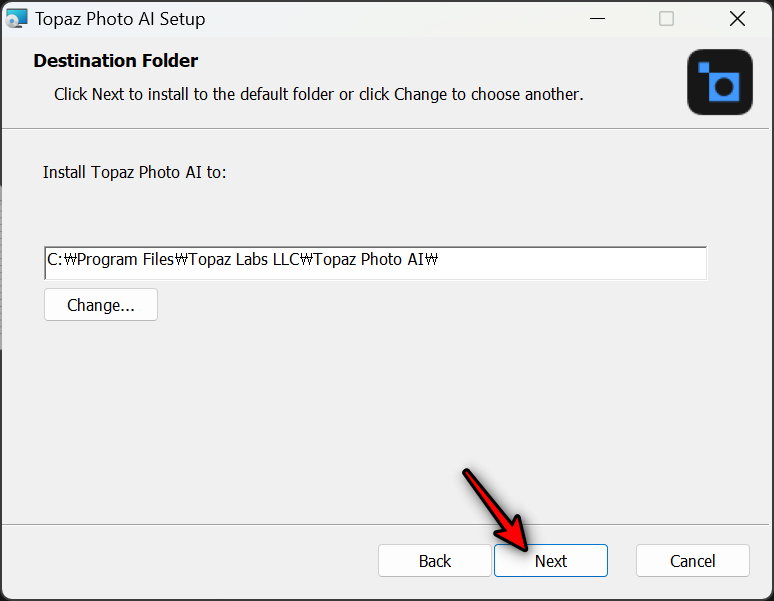Click the Topaz Photo AI logo icon
The image size is (774, 601).
coord(720,82)
